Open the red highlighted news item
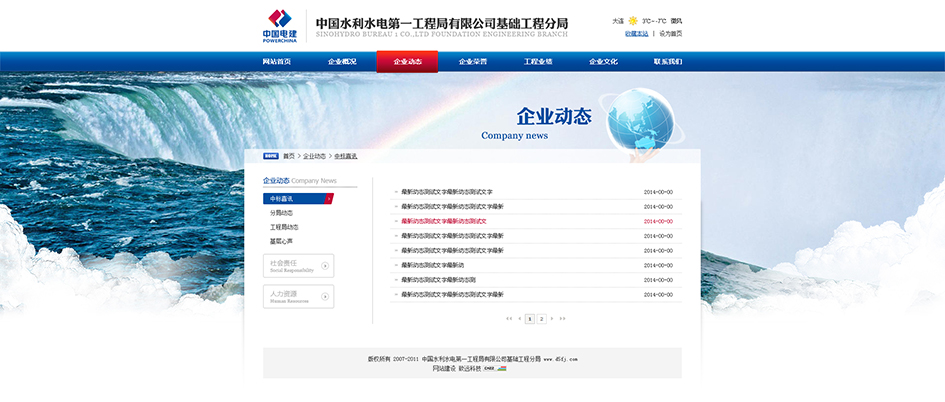The image size is (945, 402). click(444, 221)
